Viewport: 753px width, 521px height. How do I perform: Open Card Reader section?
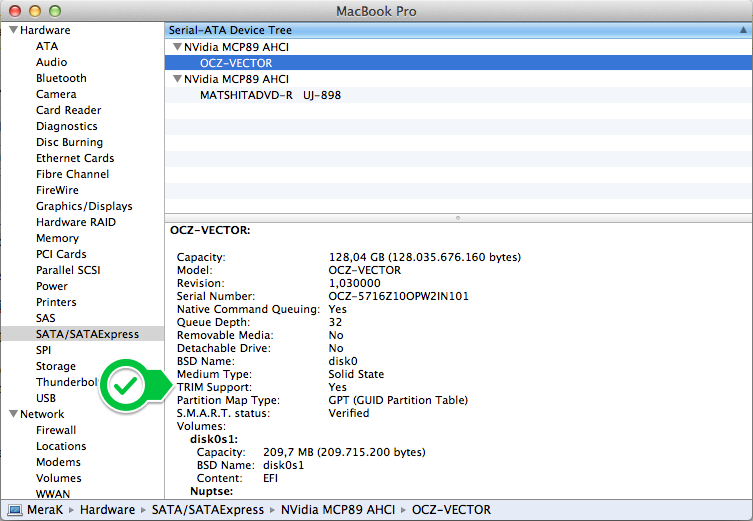point(69,110)
